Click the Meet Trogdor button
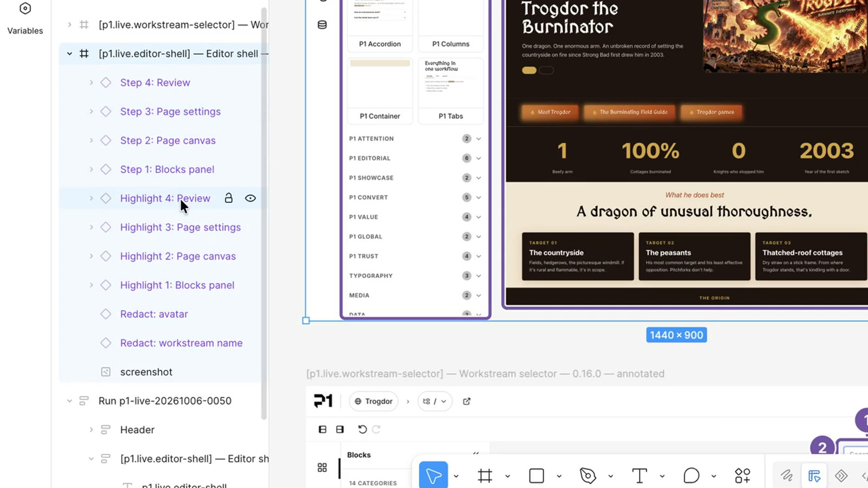Viewport: 868px width, 488px height. (550, 112)
